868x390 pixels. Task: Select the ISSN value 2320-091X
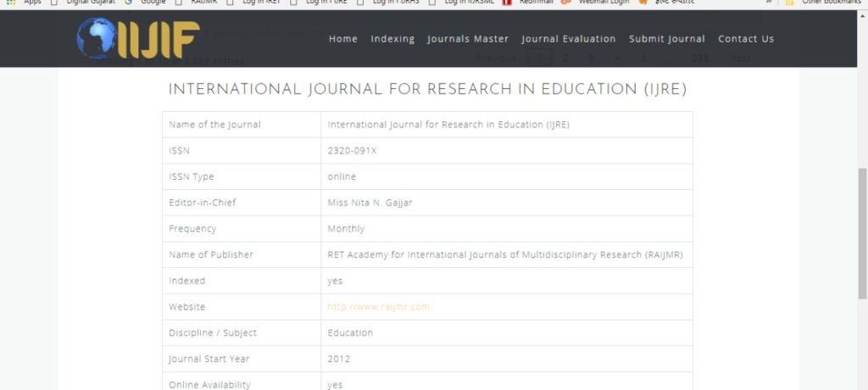click(352, 151)
